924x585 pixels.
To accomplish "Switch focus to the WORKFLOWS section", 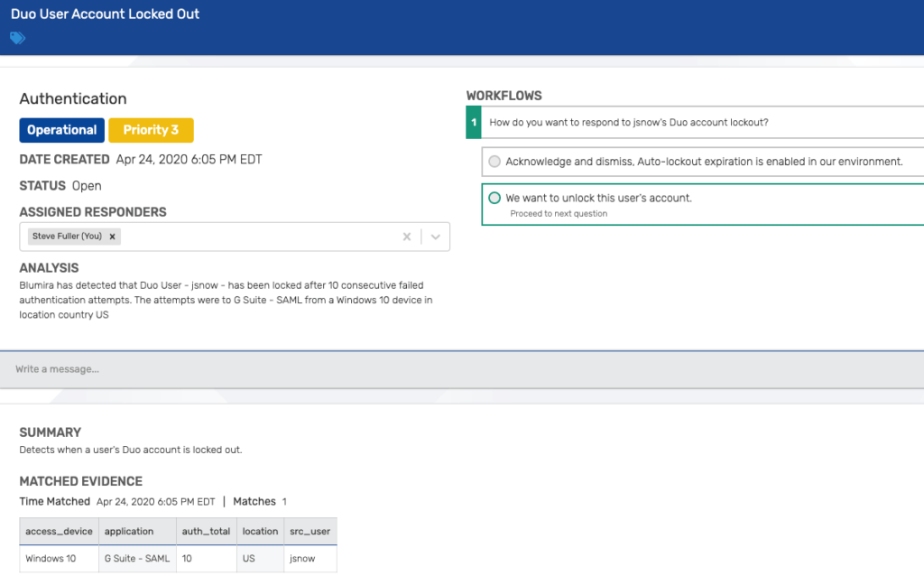I will coord(504,95).
